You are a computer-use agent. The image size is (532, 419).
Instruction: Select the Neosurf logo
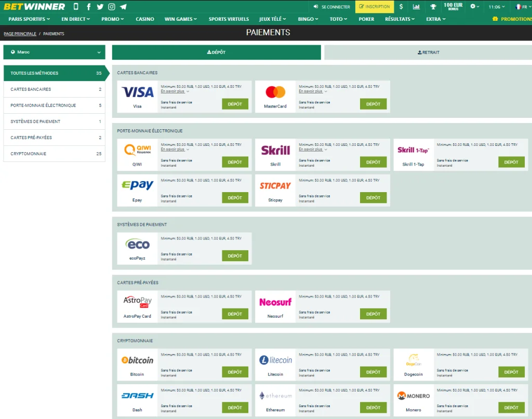(275, 302)
